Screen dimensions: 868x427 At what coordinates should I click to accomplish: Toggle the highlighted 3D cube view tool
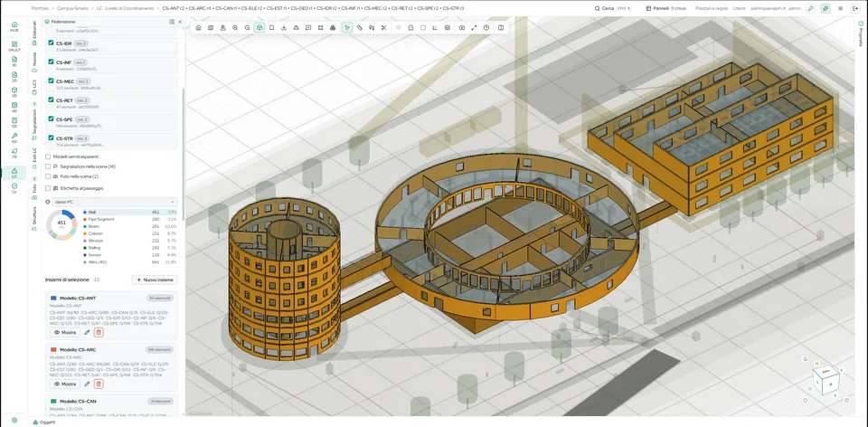tap(259, 28)
